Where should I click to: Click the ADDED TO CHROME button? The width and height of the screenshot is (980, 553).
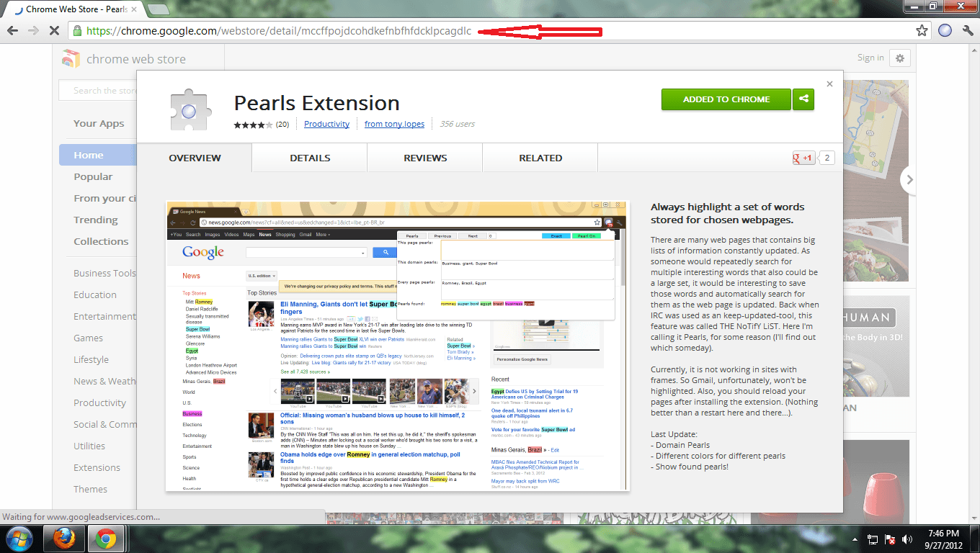pos(726,99)
